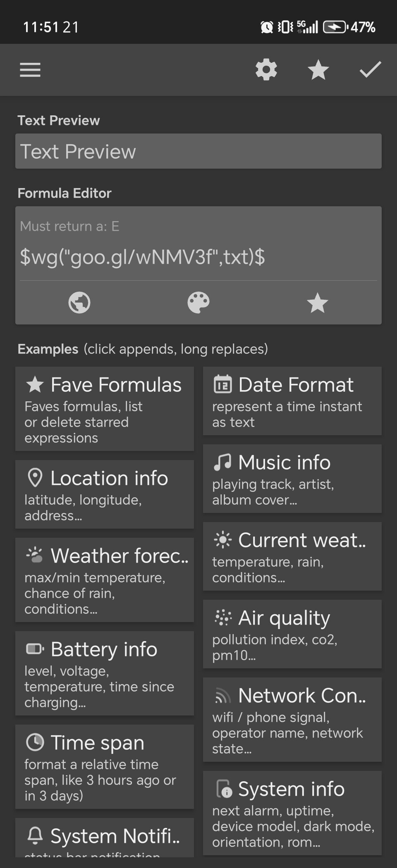Open the Date Format examples card

(x=292, y=401)
